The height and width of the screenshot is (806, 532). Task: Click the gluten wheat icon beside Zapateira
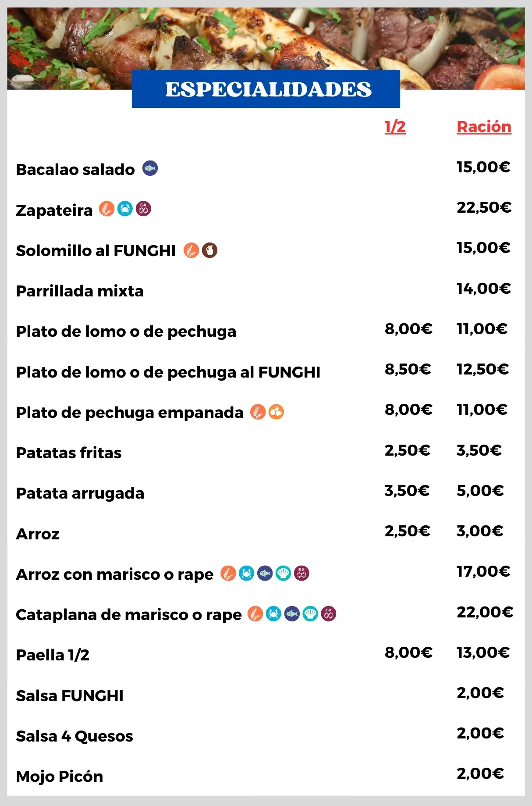tap(106, 209)
